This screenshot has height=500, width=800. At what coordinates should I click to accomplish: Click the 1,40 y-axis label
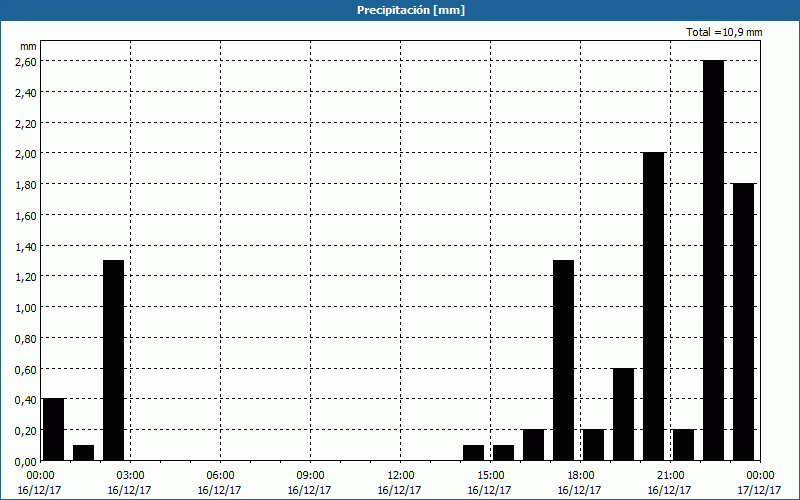[26, 246]
